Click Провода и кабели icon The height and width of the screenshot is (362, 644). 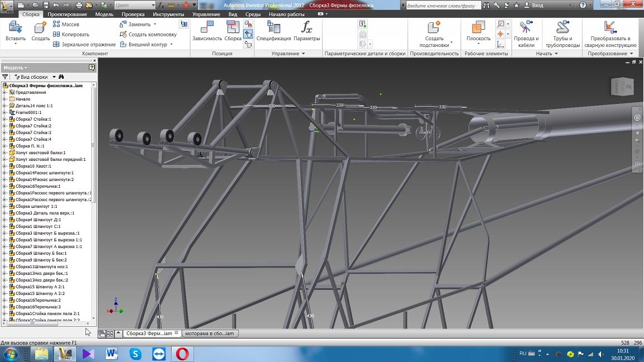click(526, 27)
